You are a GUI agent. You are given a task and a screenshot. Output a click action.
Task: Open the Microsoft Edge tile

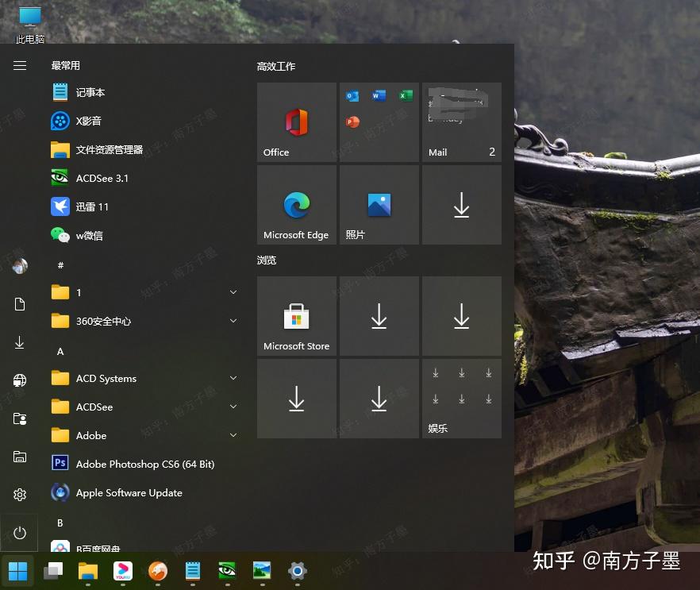pyautogui.click(x=297, y=205)
